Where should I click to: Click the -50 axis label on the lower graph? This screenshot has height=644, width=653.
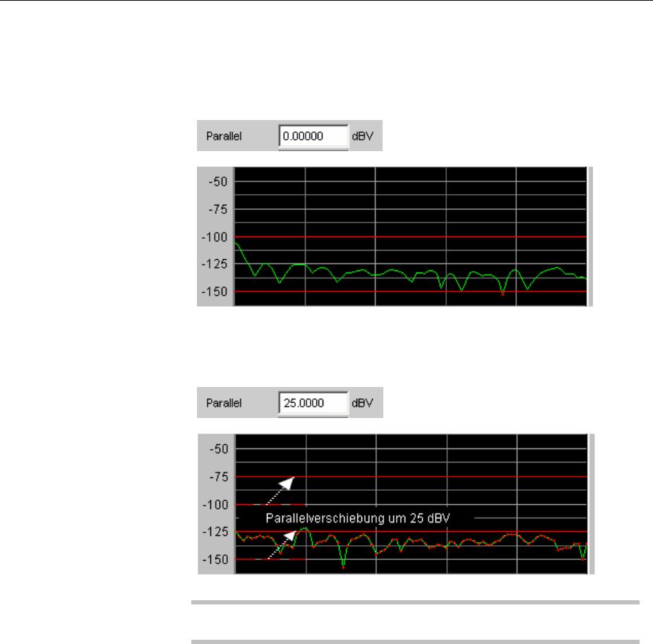pos(219,448)
